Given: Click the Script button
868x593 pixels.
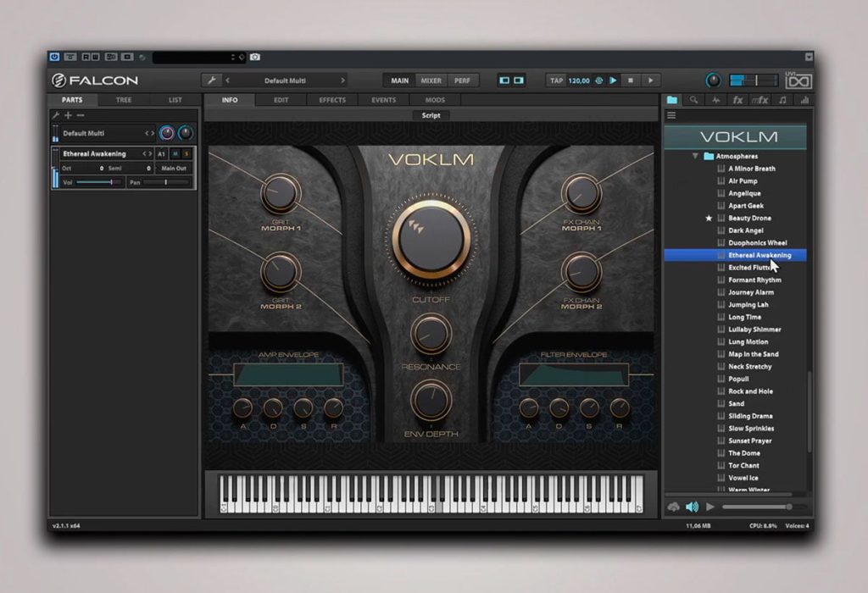Looking at the screenshot, I should pos(431,115).
